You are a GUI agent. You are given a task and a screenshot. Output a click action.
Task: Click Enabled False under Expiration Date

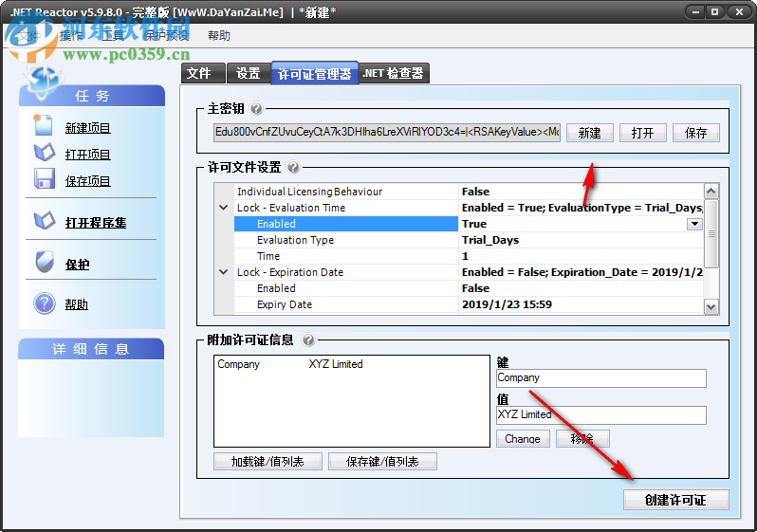581,288
